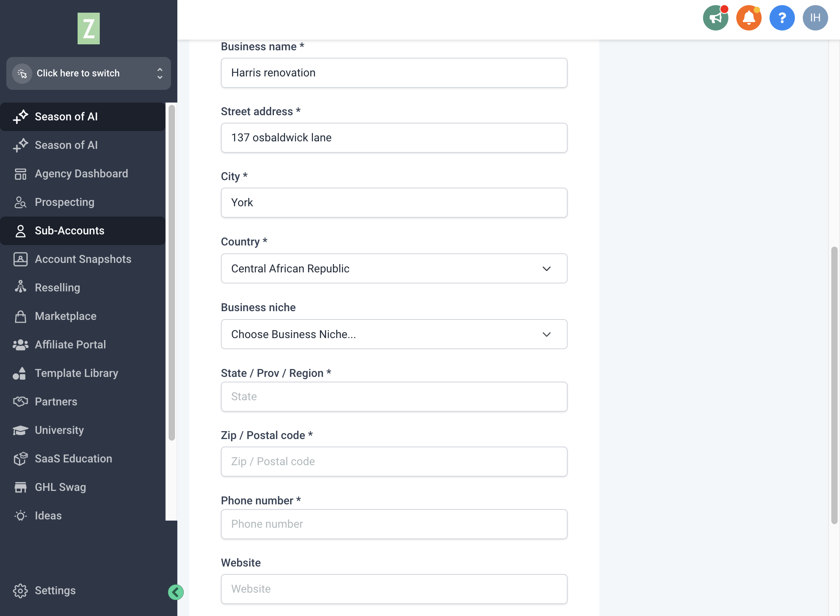Viewport: 840px width, 616px height.
Task: Open the highlighted Season of AI item
Action: coord(83,116)
